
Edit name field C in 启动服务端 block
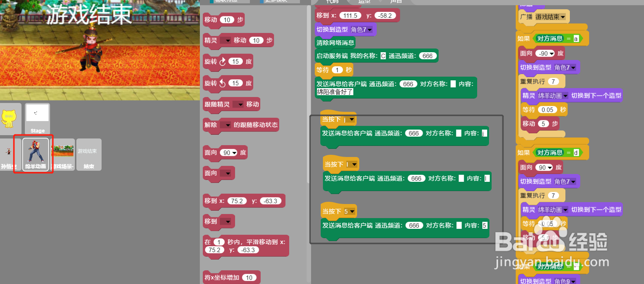point(383,56)
